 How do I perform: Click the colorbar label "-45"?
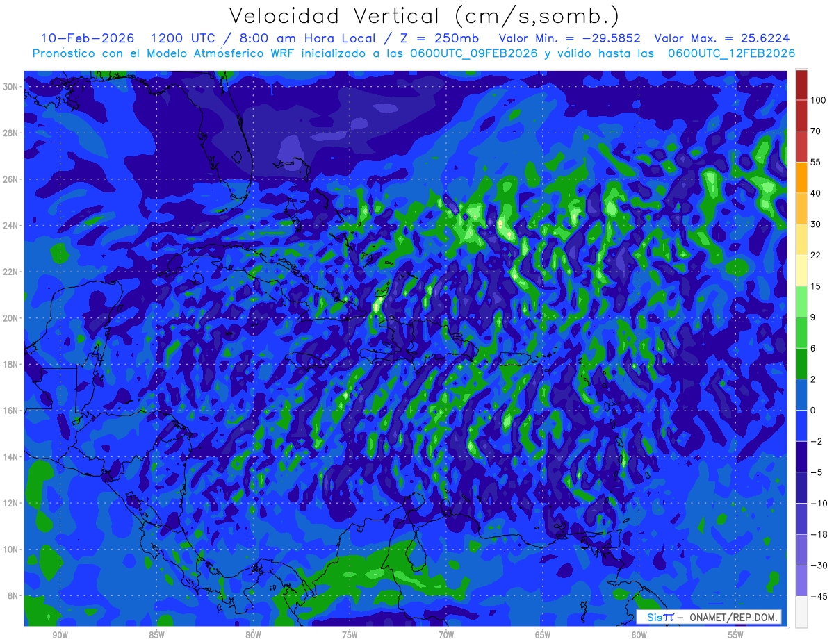(x=818, y=597)
